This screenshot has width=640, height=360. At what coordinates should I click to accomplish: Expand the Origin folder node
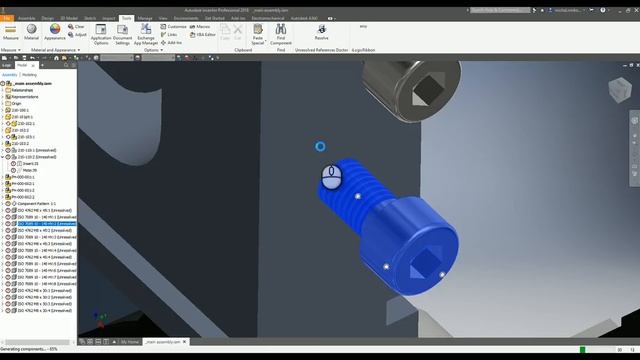click(x=2, y=103)
